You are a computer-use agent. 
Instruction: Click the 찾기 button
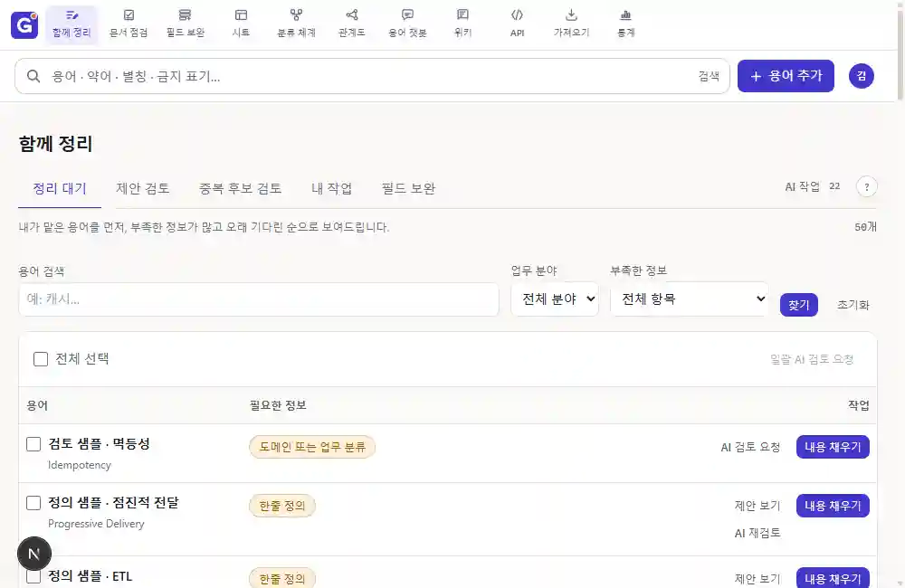point(799,305)
